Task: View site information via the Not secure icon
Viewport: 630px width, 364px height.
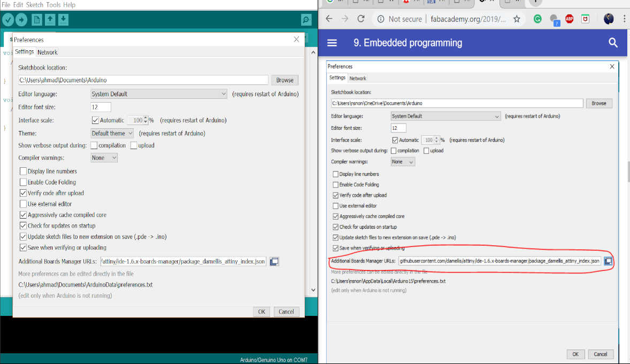Action: pyautogui.click(x=381, y=19)
